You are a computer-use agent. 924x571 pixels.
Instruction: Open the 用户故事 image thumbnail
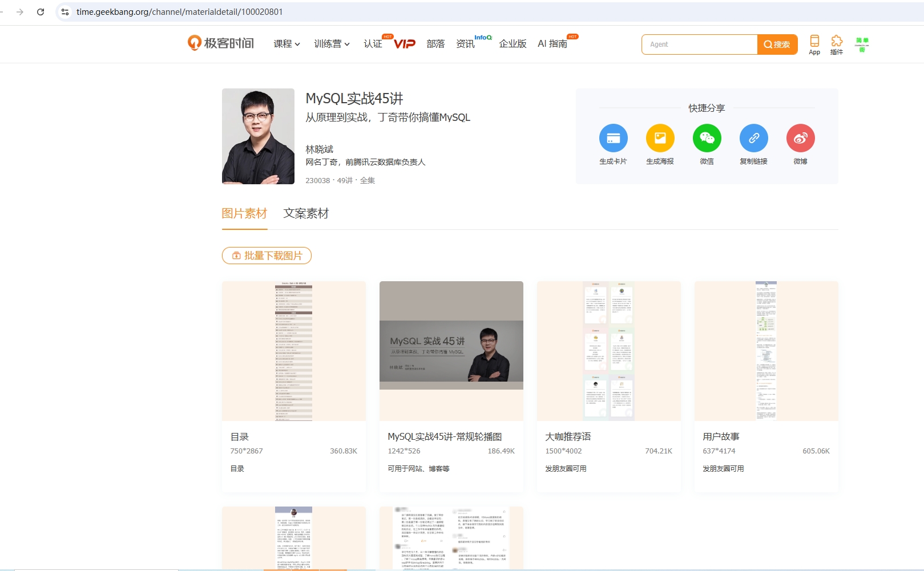tap(766, 351)
